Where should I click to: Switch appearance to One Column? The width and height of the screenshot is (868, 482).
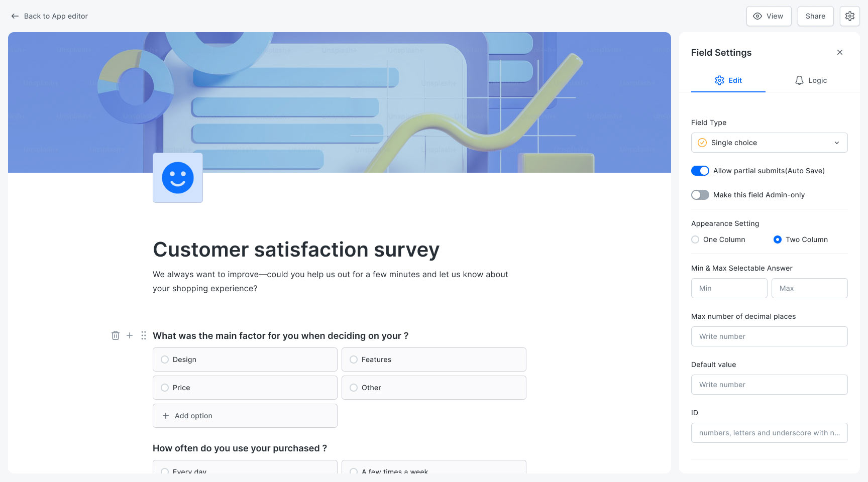(695, 239)
